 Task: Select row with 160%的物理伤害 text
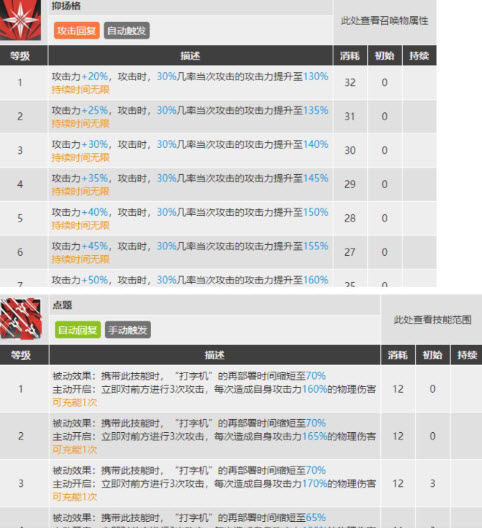pos(241,389)
